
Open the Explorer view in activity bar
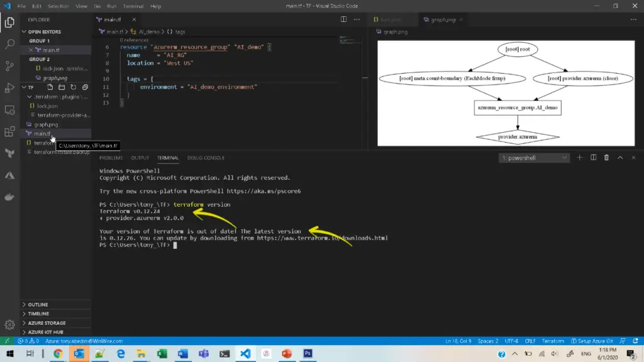[9, 22]
